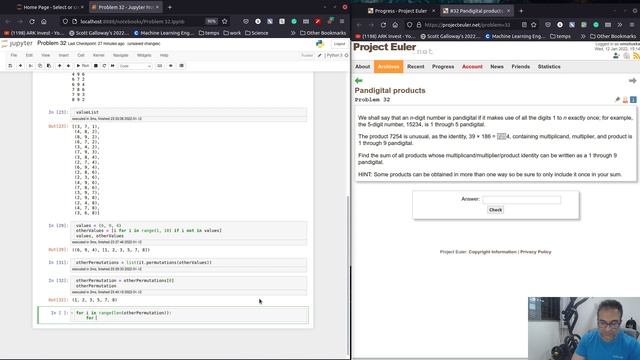Open temps bookmarks folder in left browser
Screen dimensions: 640x360
(209, 33)
